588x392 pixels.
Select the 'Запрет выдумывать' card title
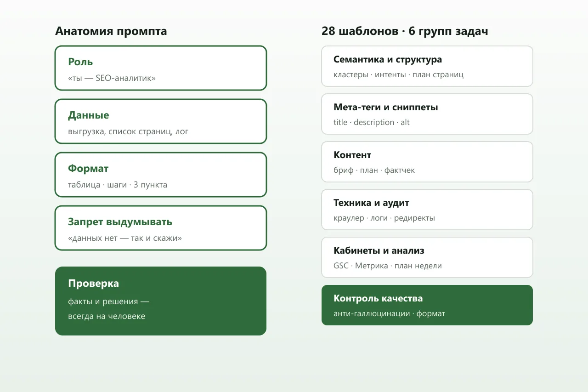tap(120, 222)
